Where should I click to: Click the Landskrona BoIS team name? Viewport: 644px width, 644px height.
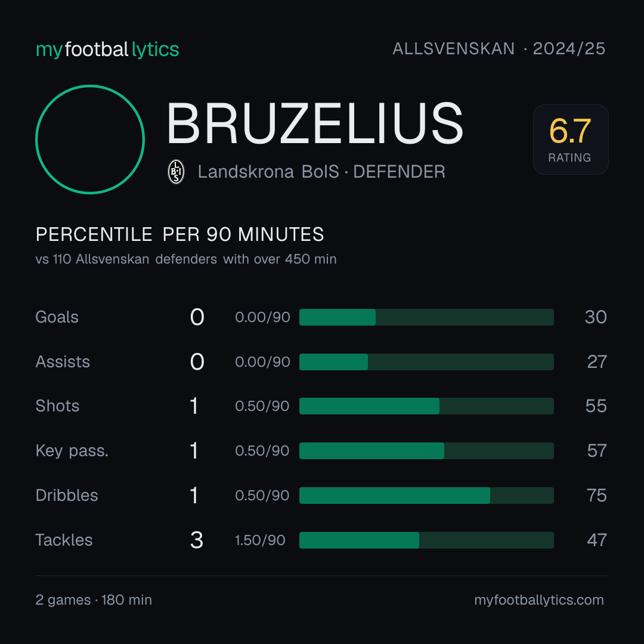[x=268, y=172]
